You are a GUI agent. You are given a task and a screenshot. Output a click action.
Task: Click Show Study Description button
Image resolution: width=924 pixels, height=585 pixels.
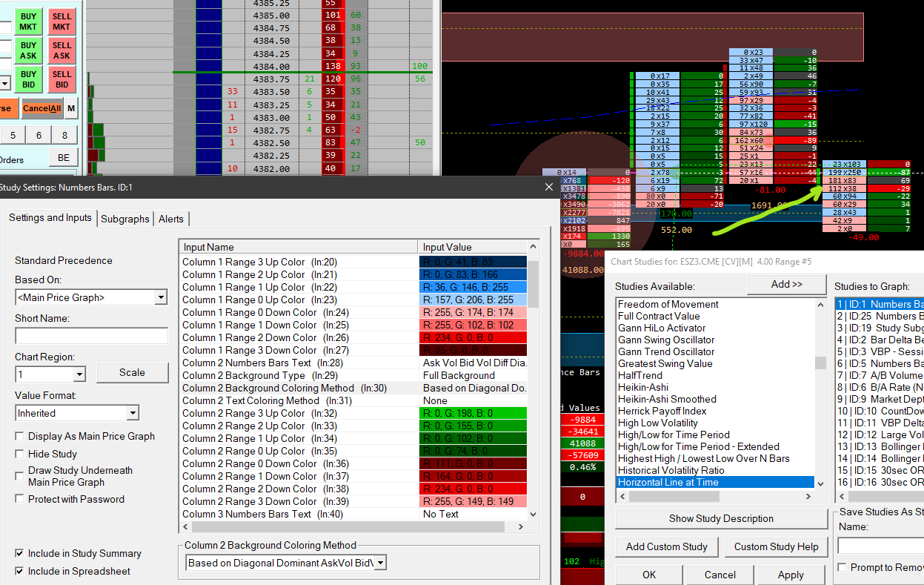tap(720, 518)
